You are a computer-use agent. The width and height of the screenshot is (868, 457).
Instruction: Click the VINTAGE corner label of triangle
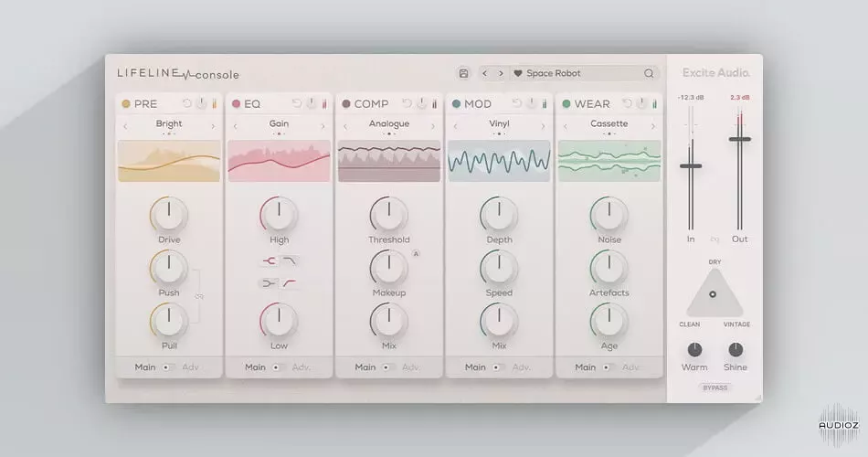(x=736, y=324)
